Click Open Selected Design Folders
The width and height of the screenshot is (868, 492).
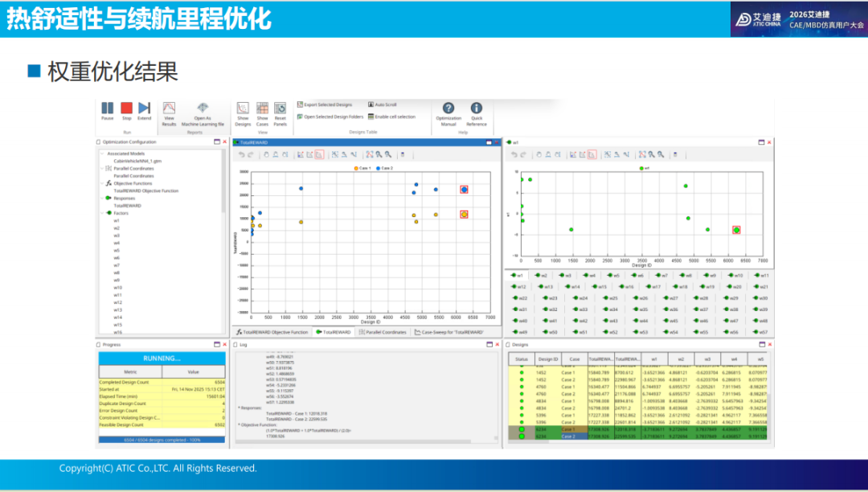click(330, 117)
